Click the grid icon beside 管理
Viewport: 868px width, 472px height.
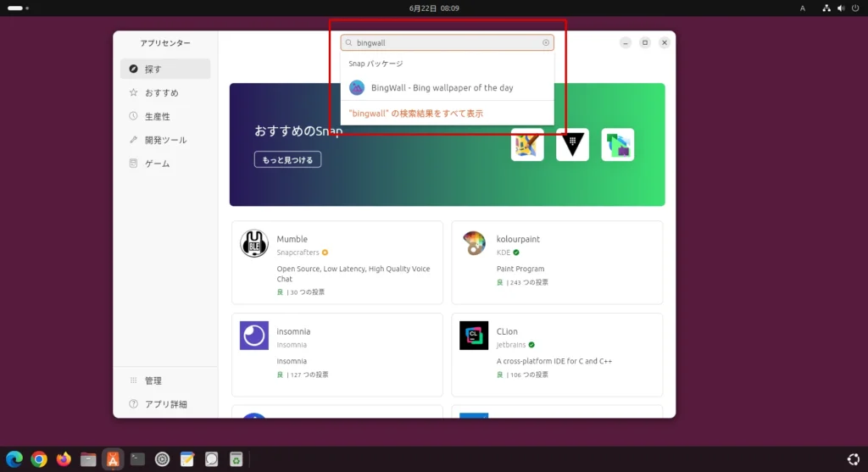tap(133, 380)
